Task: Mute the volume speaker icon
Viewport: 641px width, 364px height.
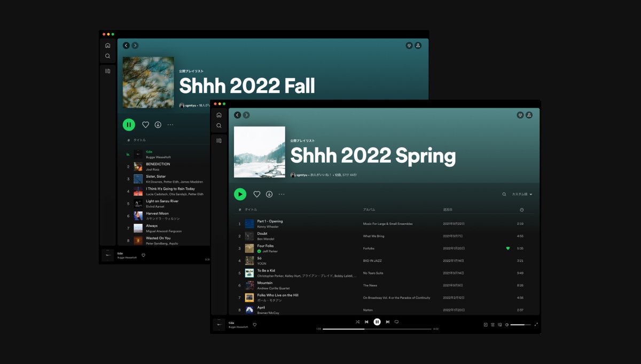Action: [x=507, y=325]
